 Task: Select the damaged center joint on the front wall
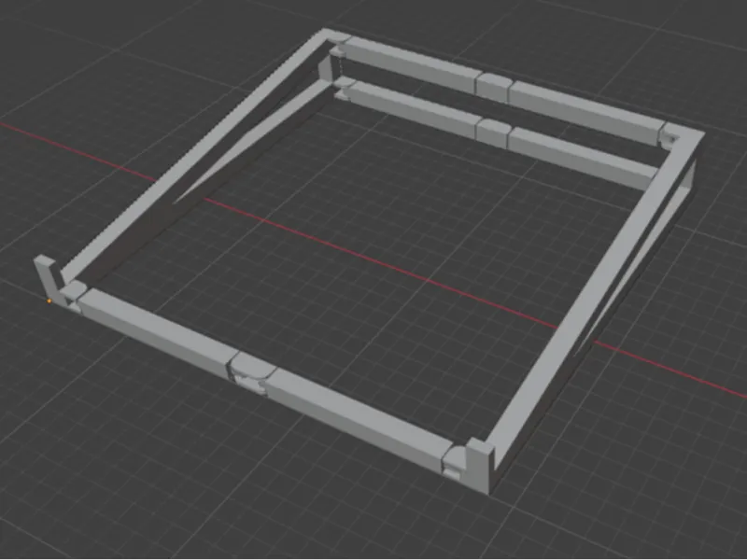pos(251,373)
